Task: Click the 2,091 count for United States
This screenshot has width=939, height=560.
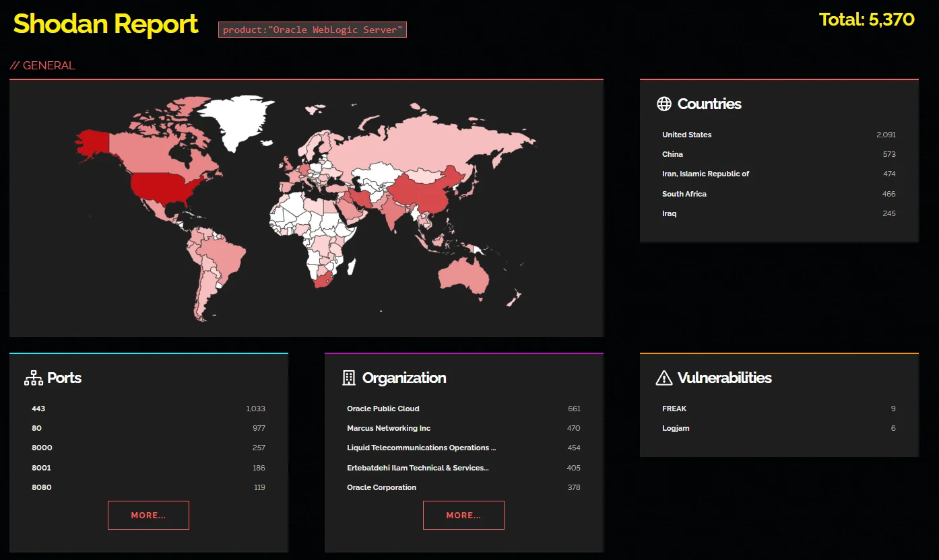Action: point(886,135)
